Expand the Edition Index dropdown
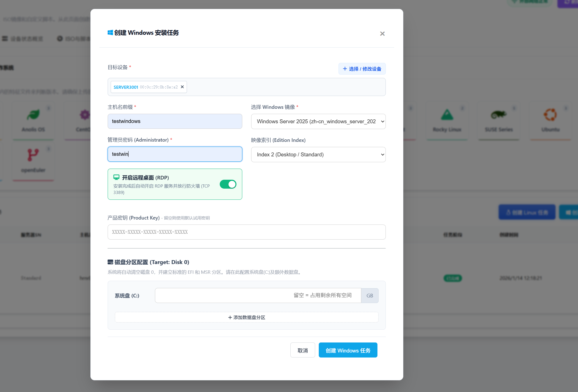This screenshot has height=392, width=578. [318, 154]
